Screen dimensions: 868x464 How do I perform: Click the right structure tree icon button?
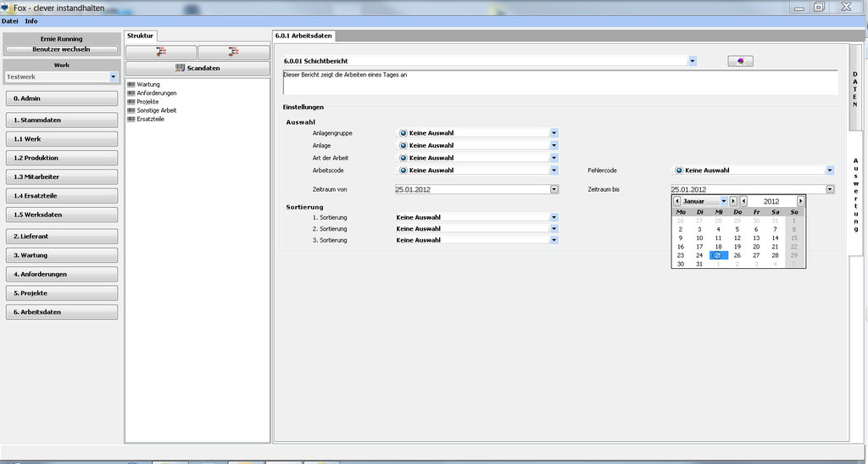(233, 52)
